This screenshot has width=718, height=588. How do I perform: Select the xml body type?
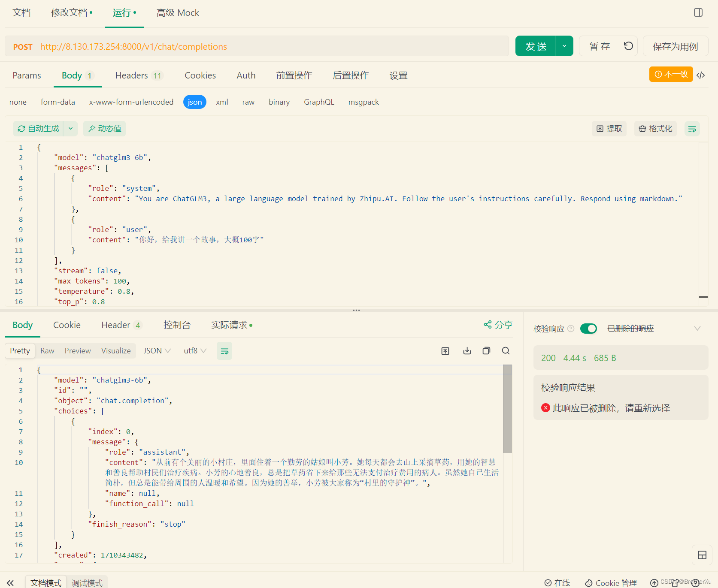222,102
